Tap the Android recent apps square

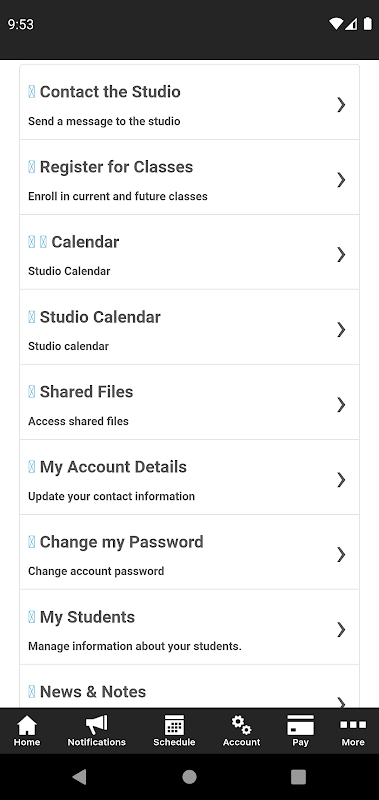(298, 777)
